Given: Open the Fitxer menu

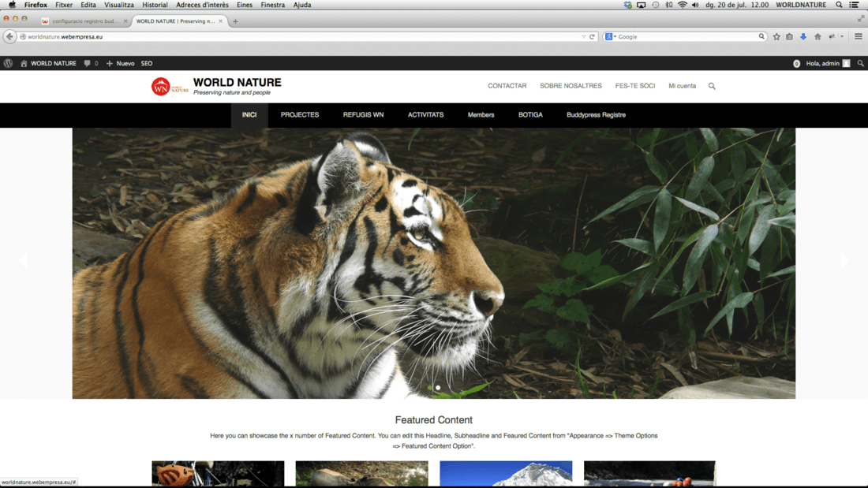Looking at the screenshot, I should pos(64,5).
